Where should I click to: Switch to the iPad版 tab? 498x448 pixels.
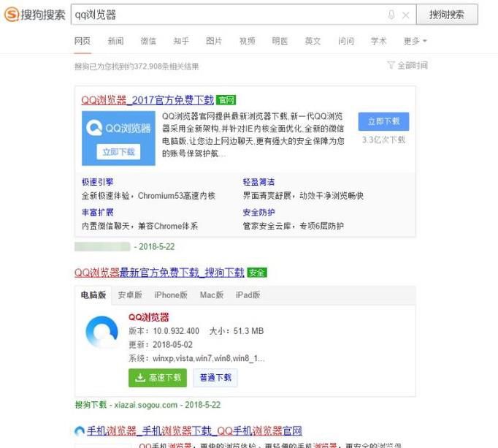tap(248, 295)
